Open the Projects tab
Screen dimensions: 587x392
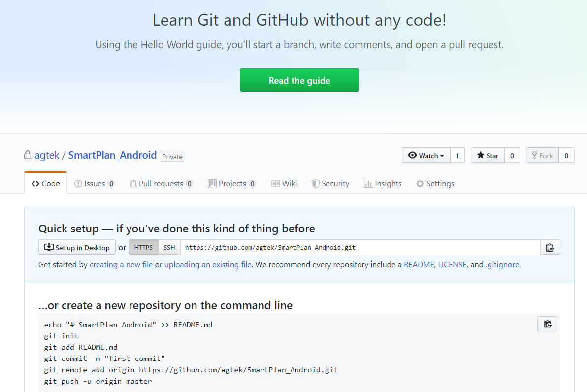click(x=232, y=184)
